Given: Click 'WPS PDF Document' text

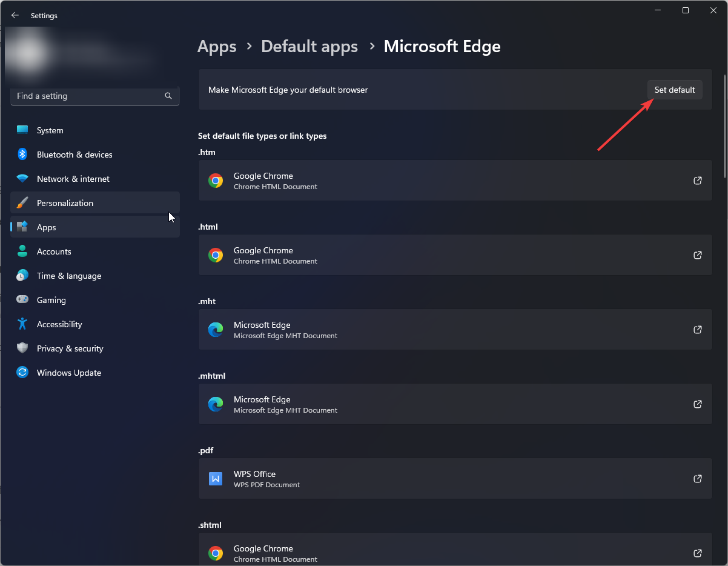Looking at the screenshot, I should [267, 485].
